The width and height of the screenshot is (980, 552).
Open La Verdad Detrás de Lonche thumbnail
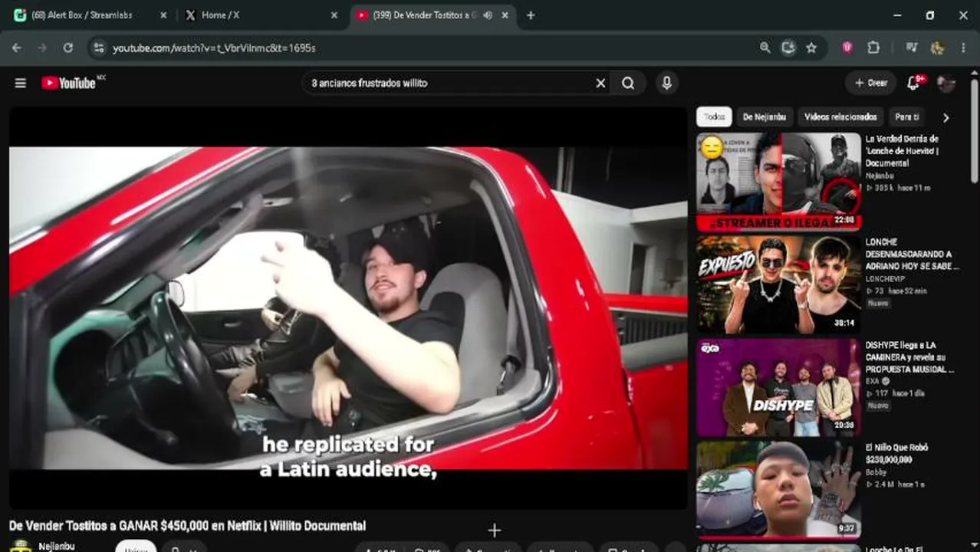tap(778, 182)
